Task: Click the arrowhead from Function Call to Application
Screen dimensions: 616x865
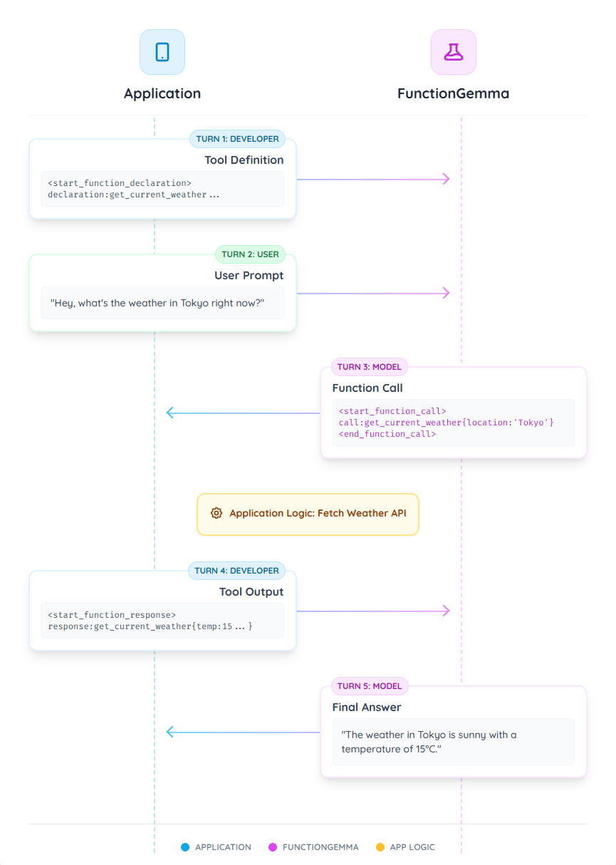Action: click(x=171, y=413)
